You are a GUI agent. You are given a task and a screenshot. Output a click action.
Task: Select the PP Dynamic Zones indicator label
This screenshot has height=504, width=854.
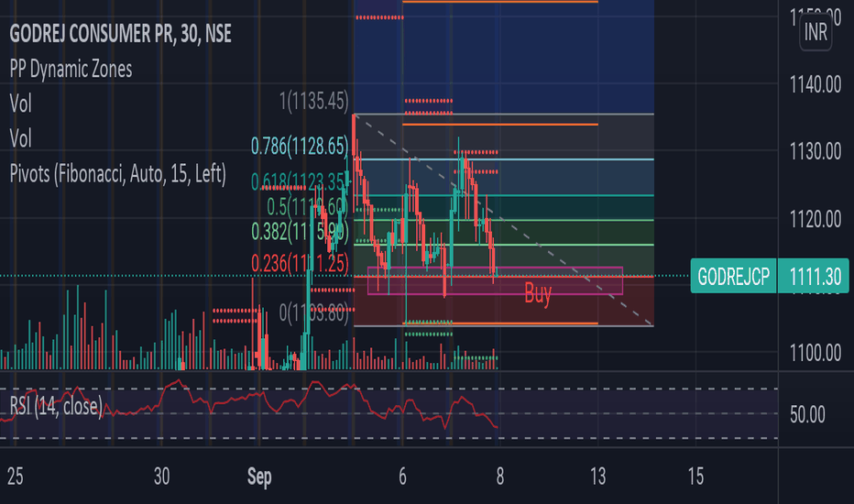(x=71, y=70)
